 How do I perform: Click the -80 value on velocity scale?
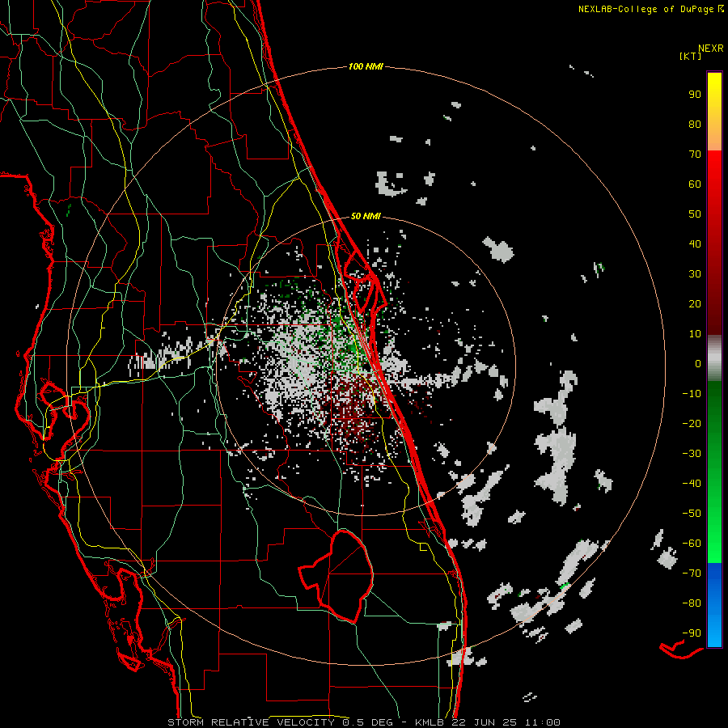coord(692,603)
